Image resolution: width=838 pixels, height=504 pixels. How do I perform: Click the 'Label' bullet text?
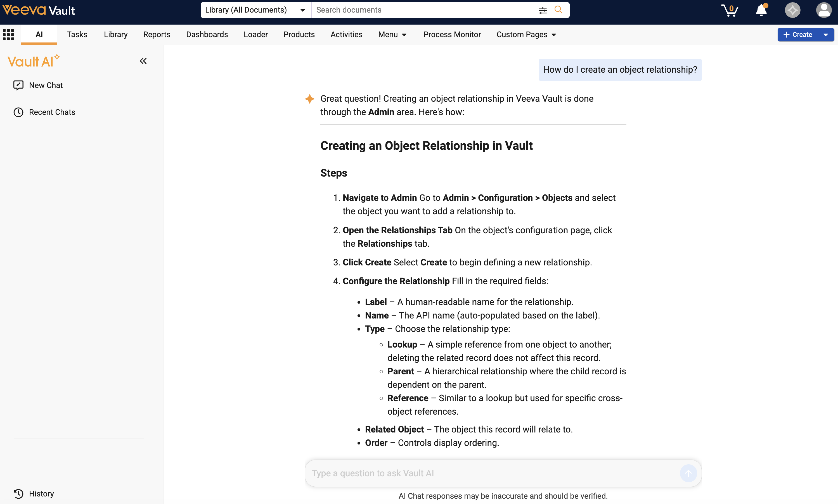click(x=376, y=302)
